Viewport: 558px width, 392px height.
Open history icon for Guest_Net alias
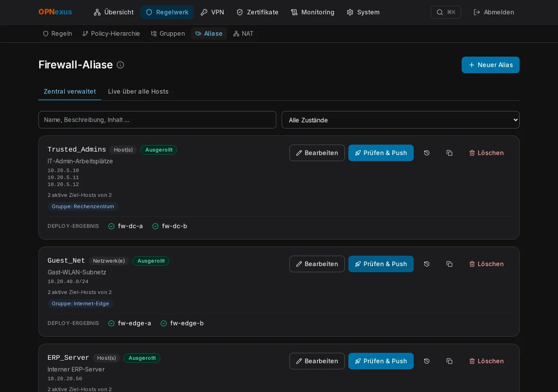tap(427, 264)
